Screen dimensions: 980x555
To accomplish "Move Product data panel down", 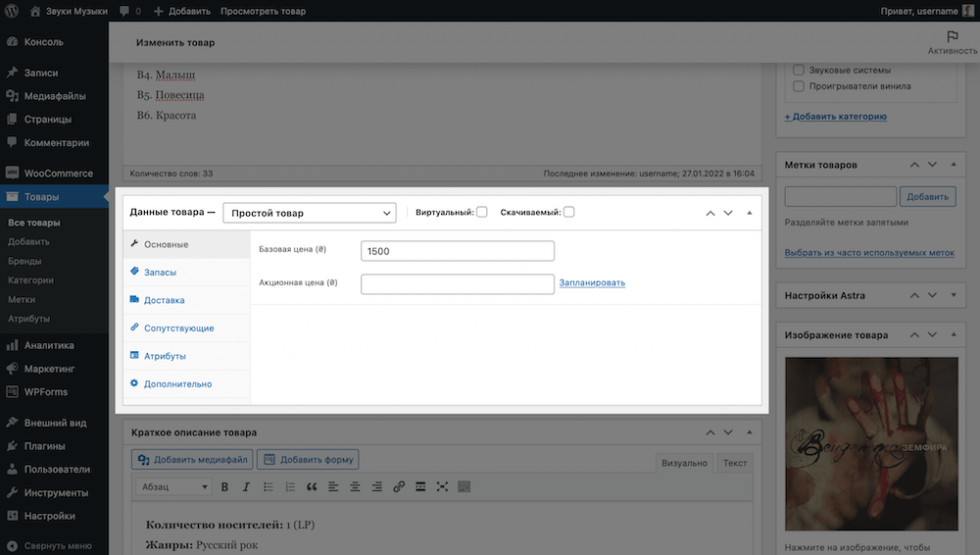I will coord(728,213).
